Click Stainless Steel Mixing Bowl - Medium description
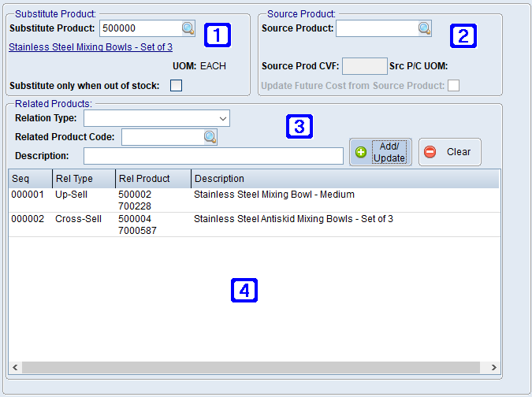This screenshot has height=397, width=532. (274, 195)
